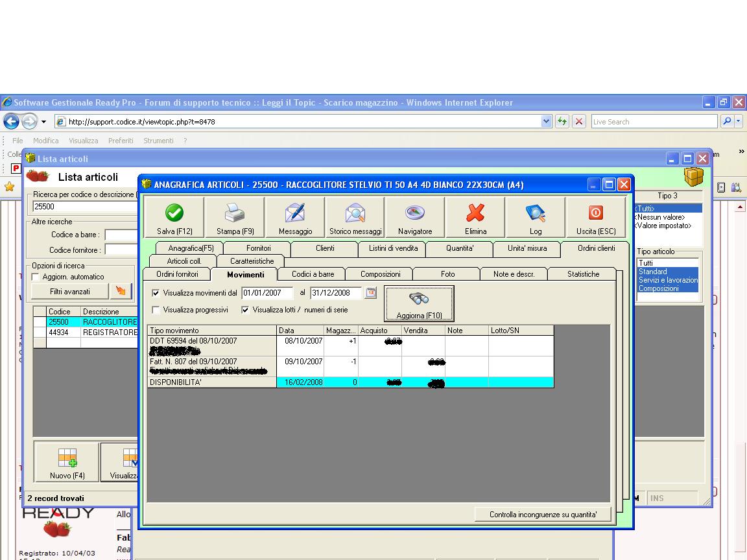The height and width of the screenshot is (560, 747).
Task: Click the Codice fornitore input field
Action: click(x=121, y=250)
